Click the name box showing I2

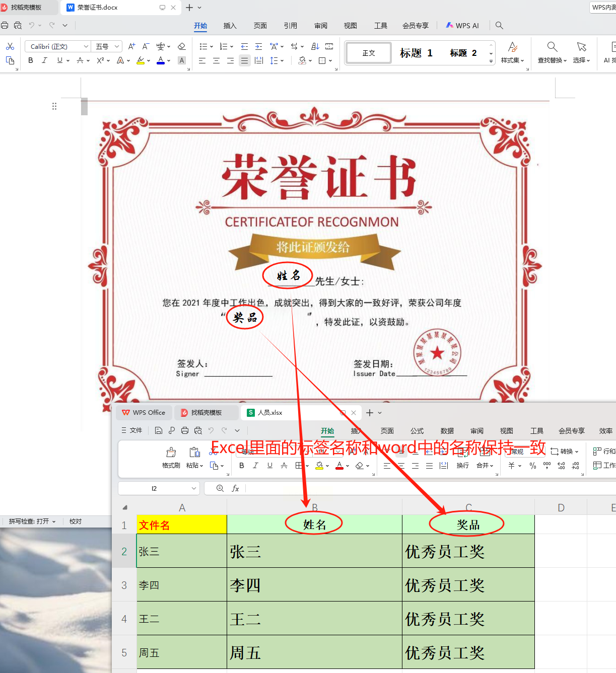(159, 488)
